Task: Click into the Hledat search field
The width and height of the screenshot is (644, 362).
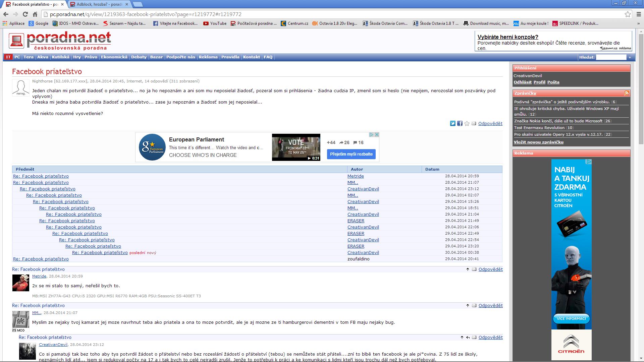Action: point(611,57)
